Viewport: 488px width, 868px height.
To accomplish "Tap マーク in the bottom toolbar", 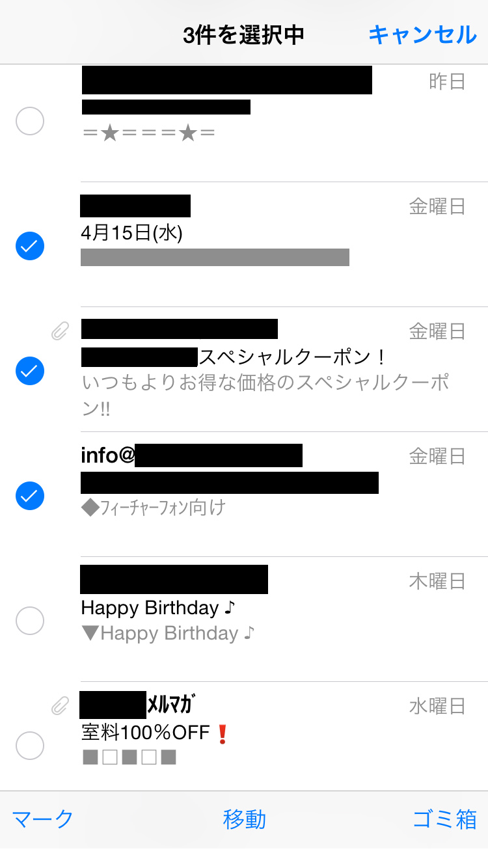I will click(43, 819).
